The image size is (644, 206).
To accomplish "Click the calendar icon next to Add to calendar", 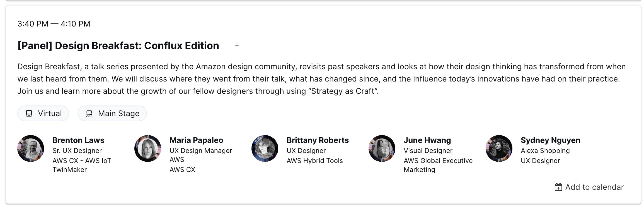I will [558, 187].
